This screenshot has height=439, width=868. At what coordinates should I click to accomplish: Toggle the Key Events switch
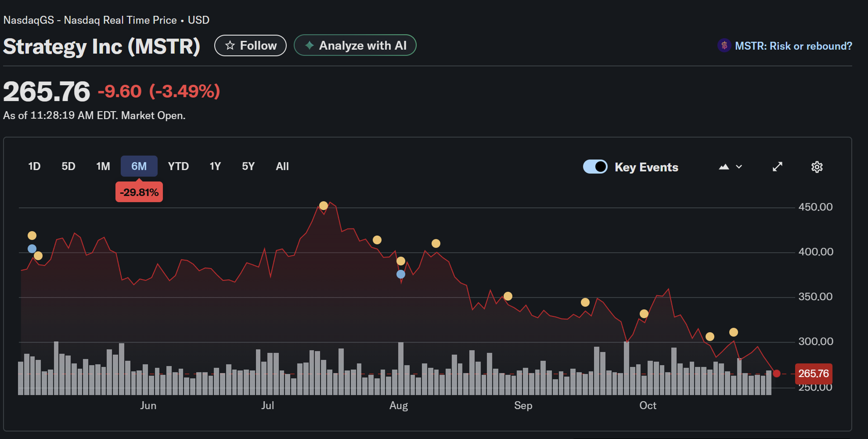pos(595,167)
